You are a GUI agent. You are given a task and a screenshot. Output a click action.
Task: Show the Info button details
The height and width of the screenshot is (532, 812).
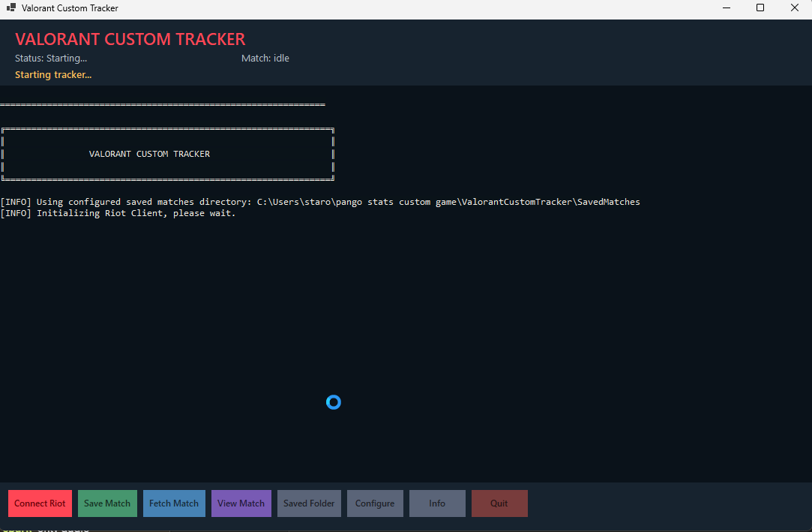point(437,503)
